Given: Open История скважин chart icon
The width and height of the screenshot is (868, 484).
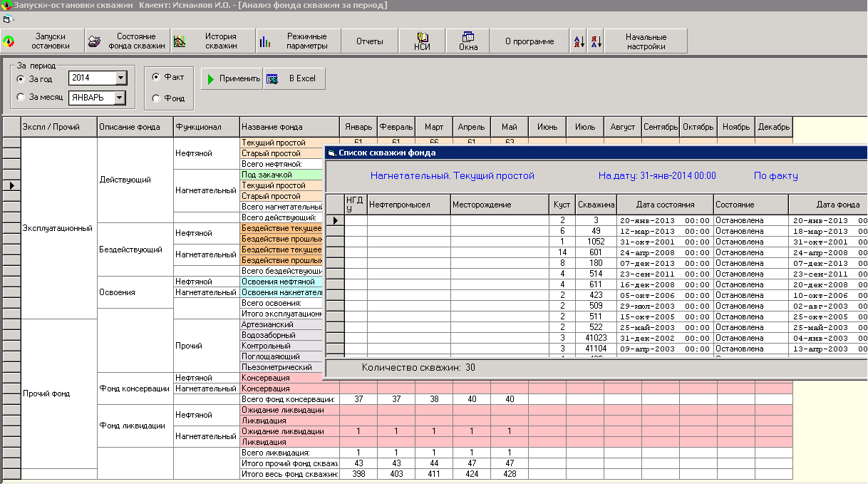Looking at the screenshot, I should coord(180,41).
